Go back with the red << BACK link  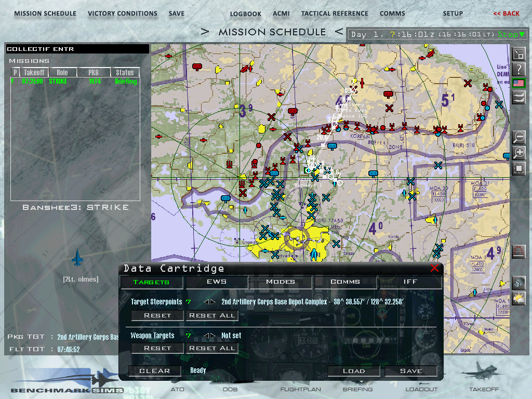(x=506, y=14)
